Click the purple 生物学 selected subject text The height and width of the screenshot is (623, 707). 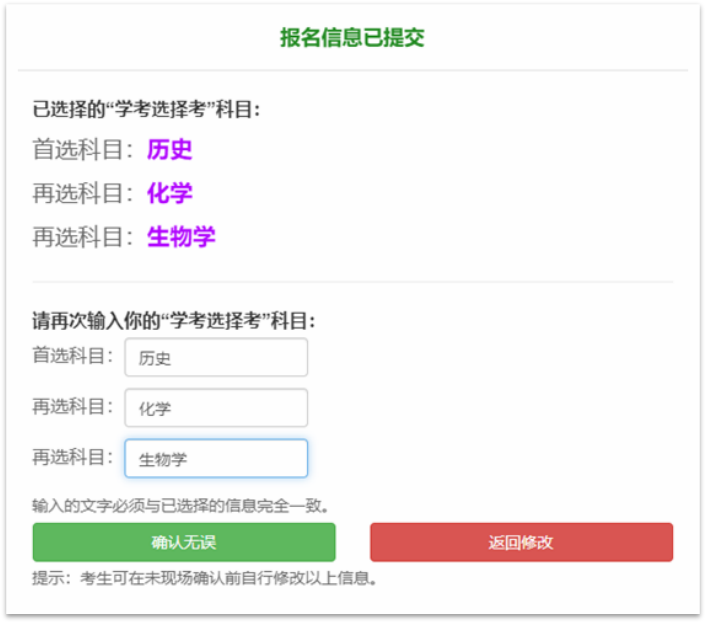click(x=181, y=237)
